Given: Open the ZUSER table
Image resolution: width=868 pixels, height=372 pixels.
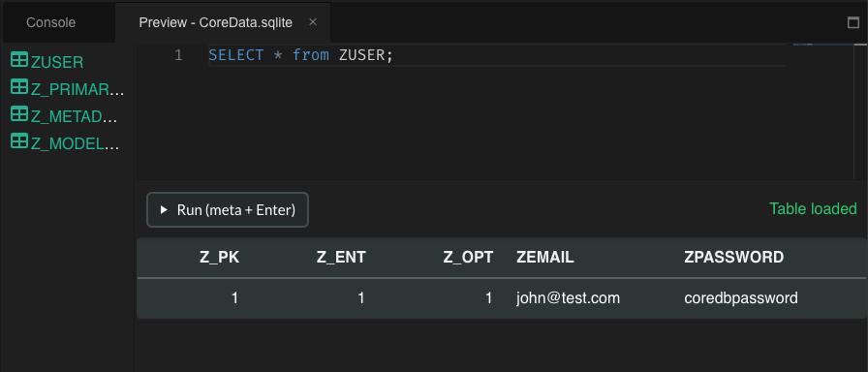Looking at the screenshot, I should [57, 62].
